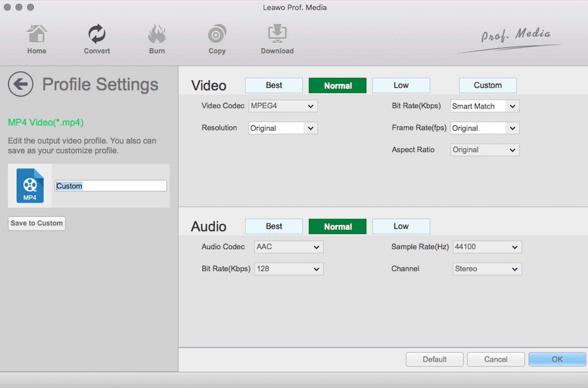
Task: Select Best video quality preset
Action: click(273, 85)
